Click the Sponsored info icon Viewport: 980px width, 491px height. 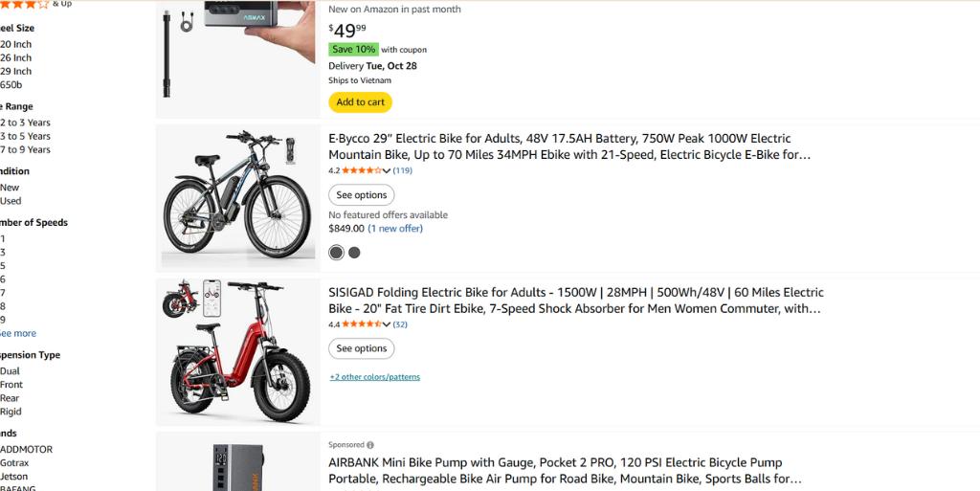pos(370,445)
